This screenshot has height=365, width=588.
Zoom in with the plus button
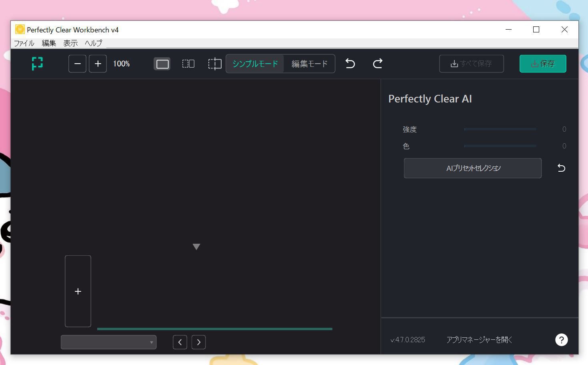click(98, 64)
